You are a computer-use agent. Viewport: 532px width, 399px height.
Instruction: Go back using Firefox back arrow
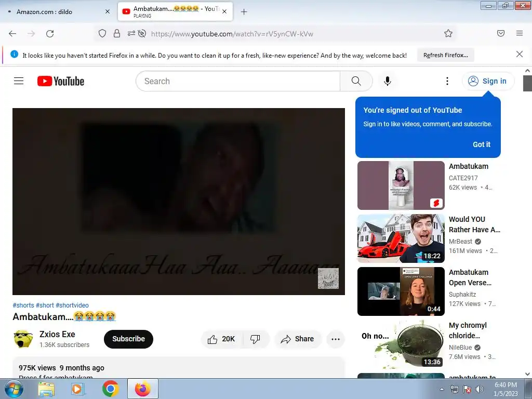coord(12,34)
